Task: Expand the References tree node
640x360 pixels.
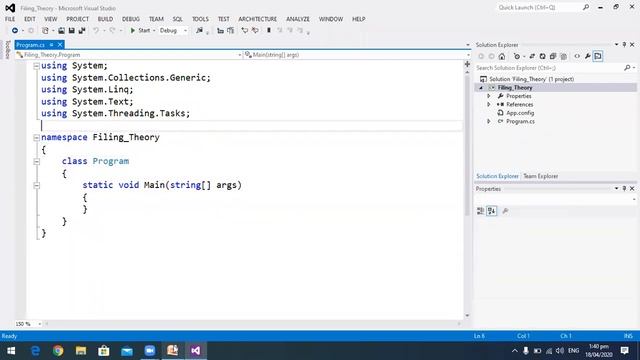Action: pos(489,104)
